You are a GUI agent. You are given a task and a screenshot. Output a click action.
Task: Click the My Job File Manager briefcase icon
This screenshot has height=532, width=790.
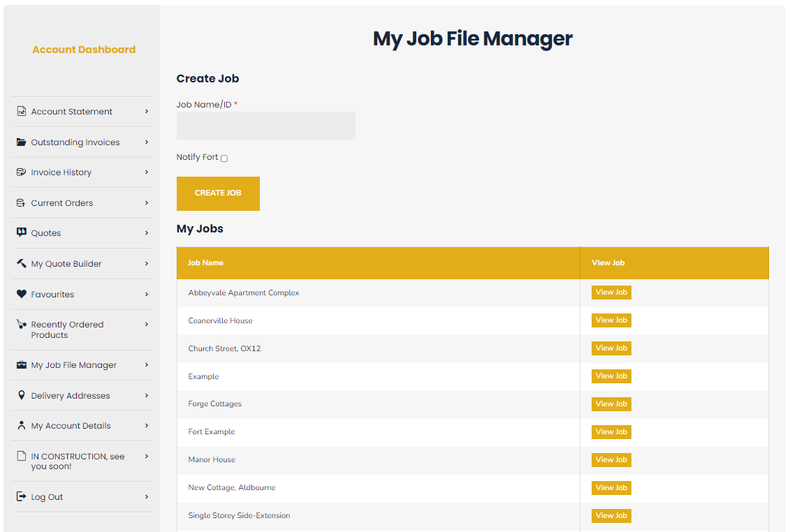21,365
